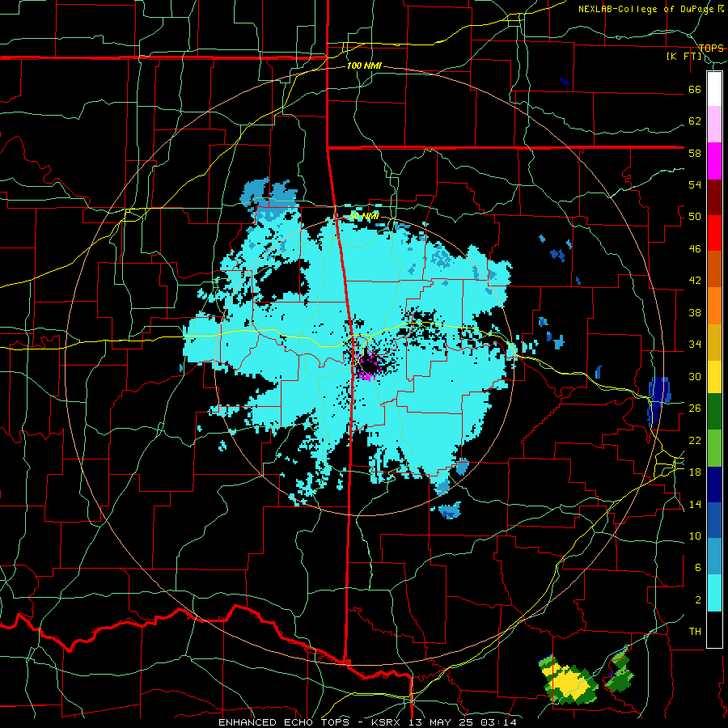
Task: Click the "14" scale value
Action: pos(695,504)
